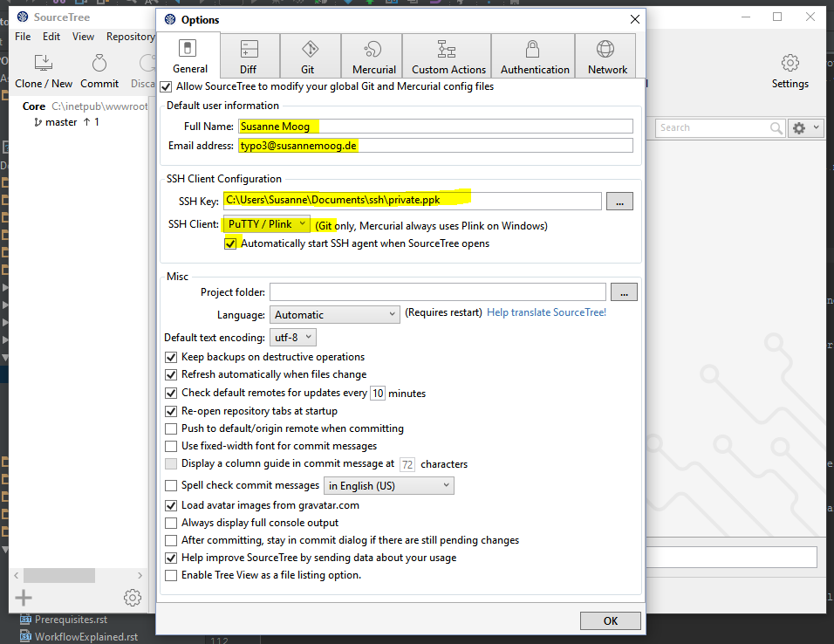This screenshot has height=644, width=834.
Task: Open the General options tab
Action: pos(189,56)
